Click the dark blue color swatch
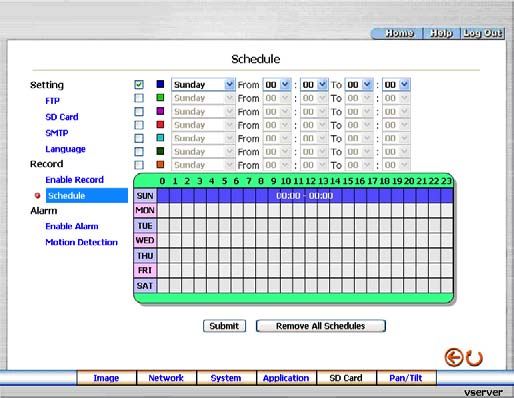514x398 pixels. [x=160, y=84]
